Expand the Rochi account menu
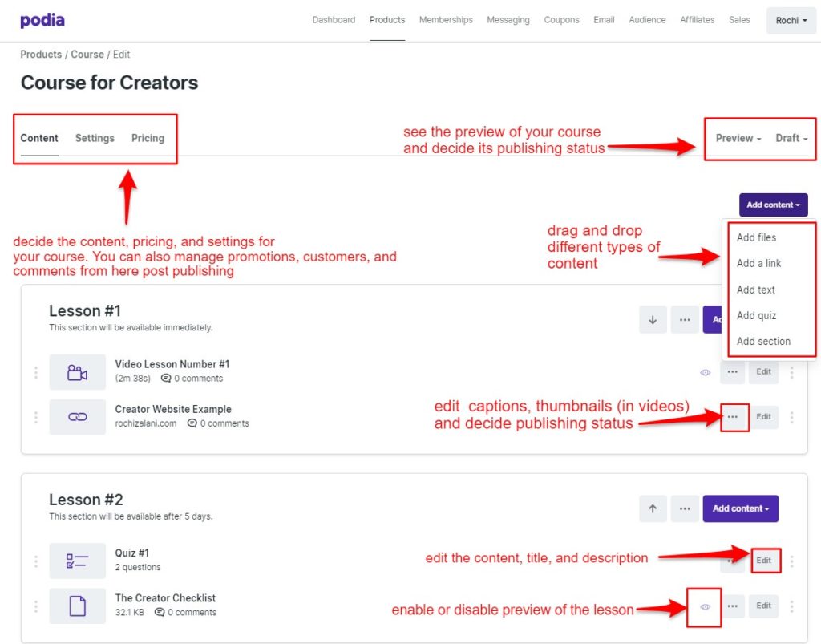 (x=791, y=20)
